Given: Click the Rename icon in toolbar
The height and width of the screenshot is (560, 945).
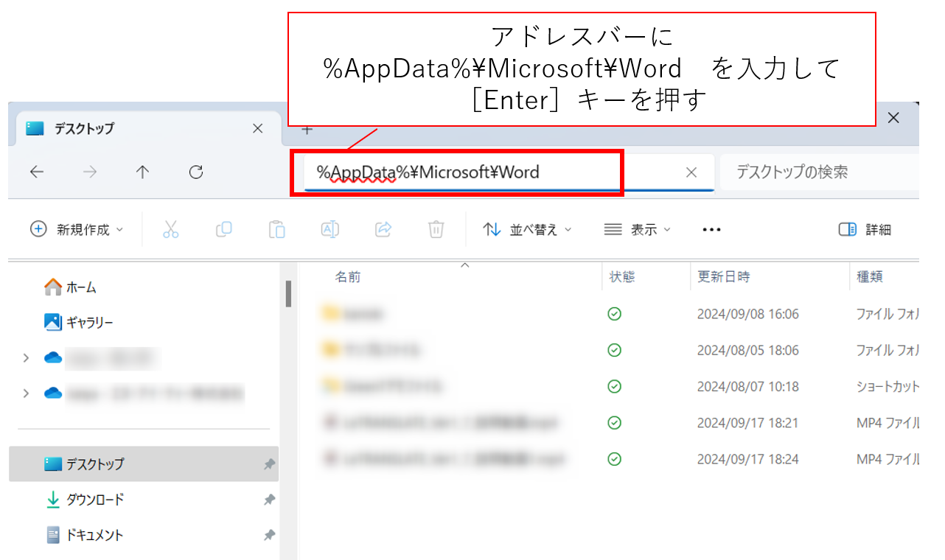Looking at the screenshot, I should 329,230.
